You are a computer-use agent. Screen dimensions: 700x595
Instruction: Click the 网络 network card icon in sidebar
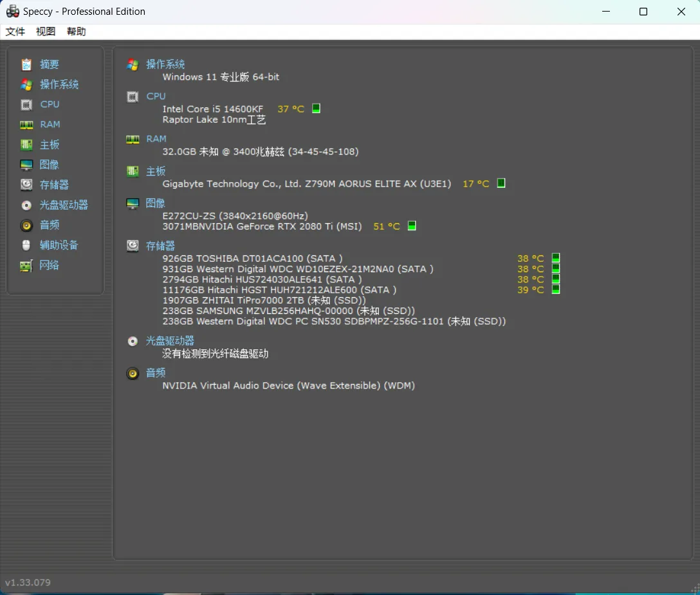[26, 266]
